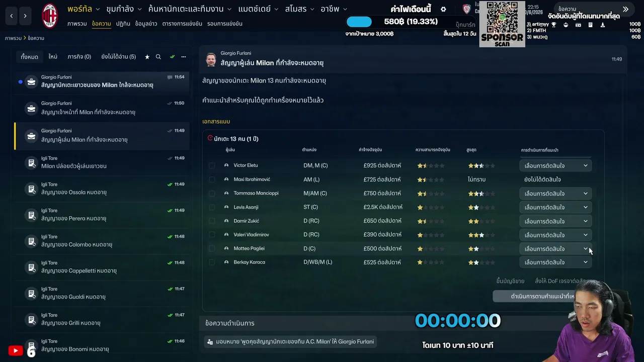Click the Cagliari badge in top bar
Viewport: 644px width, 362px height.
tap(466, 9)
